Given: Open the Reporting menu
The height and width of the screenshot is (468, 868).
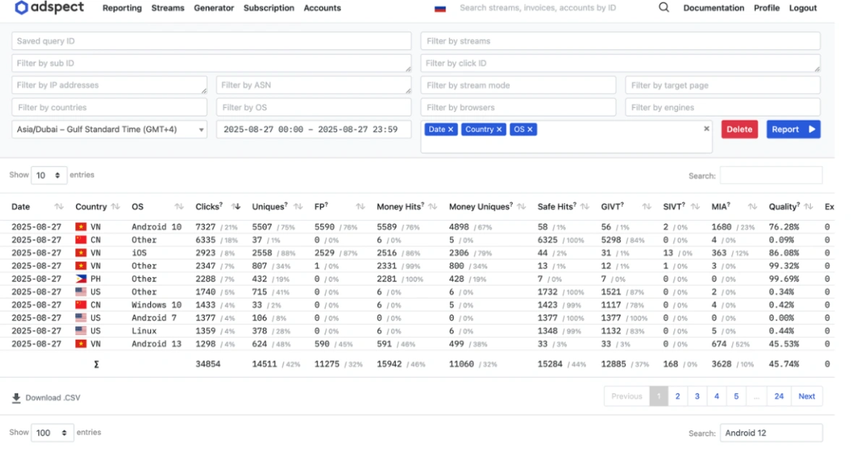Looking at the screenshot, I should pos(122,8).
